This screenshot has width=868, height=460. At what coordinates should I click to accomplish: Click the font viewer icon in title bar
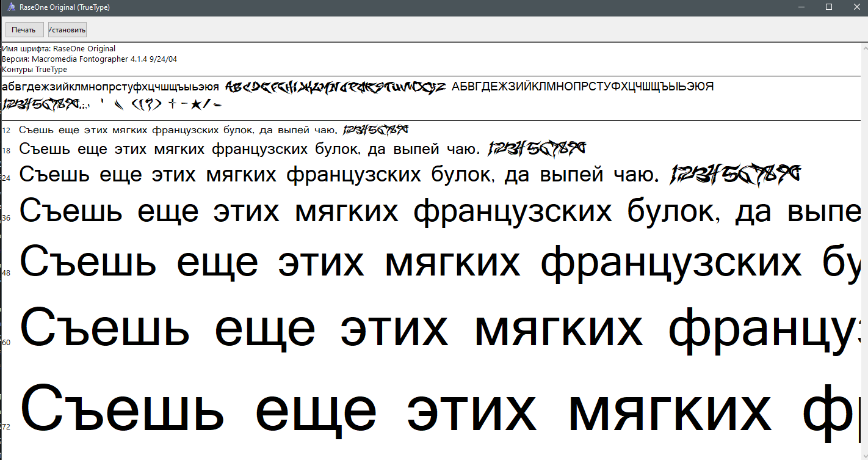(x=10, y=7)
